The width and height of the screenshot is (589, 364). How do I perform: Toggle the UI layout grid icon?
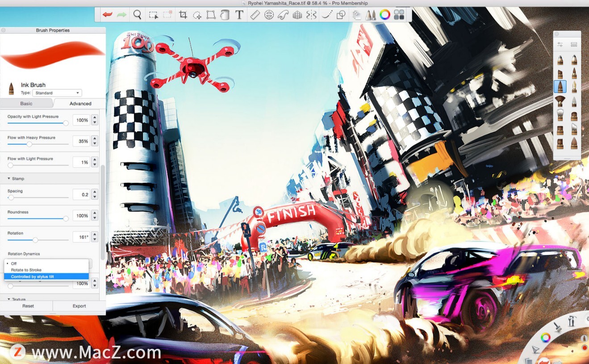399,15
